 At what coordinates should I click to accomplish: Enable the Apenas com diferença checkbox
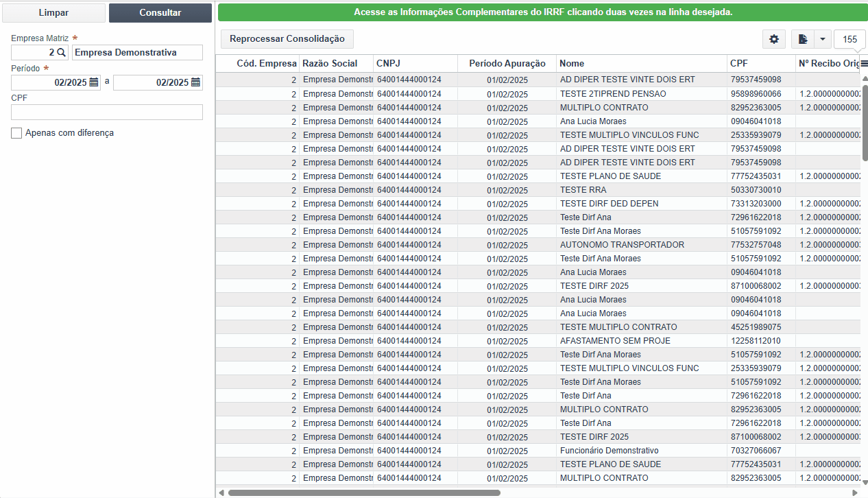pyautogui.click(x=16, y=133)
